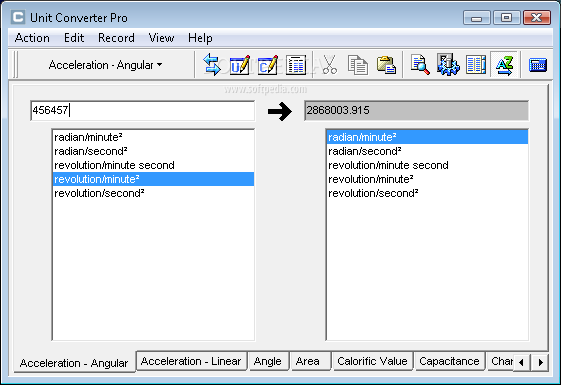Screen dimensions: 561x385
Task: Open the options gears icon
Action: pos(448,65)
